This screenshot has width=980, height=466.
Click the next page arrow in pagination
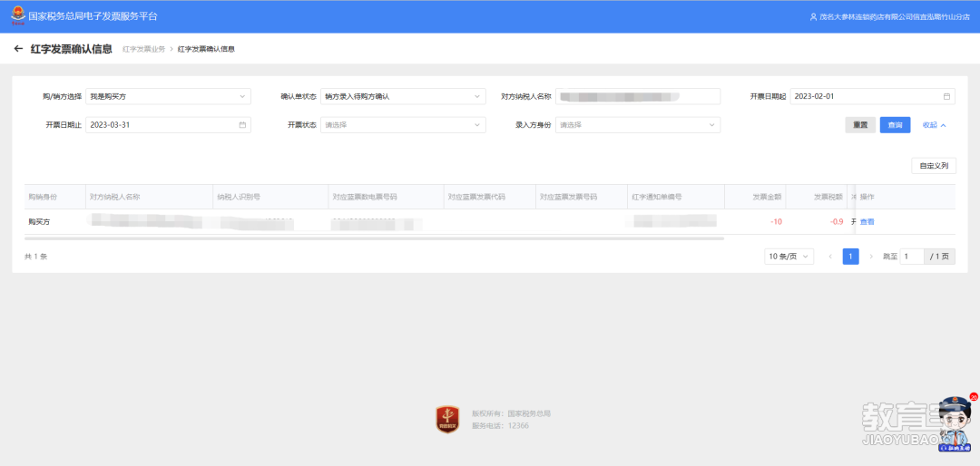click(x=871, y=256)
